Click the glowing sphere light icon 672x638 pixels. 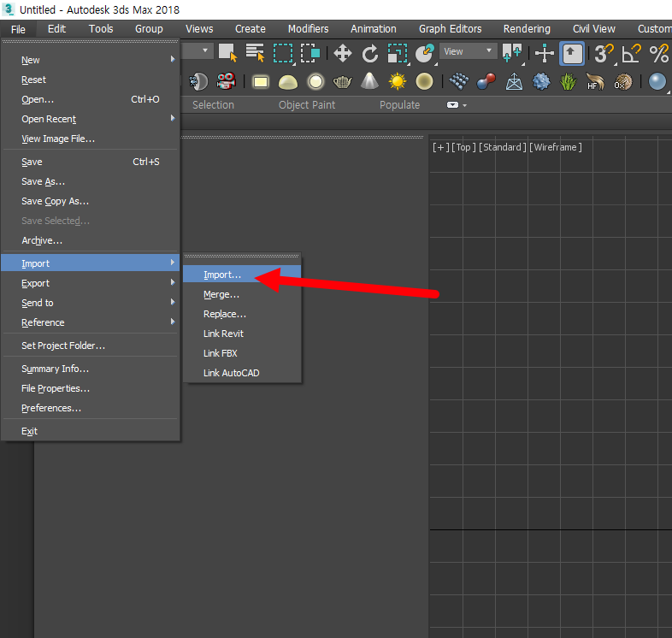click(x=315, y=81)
